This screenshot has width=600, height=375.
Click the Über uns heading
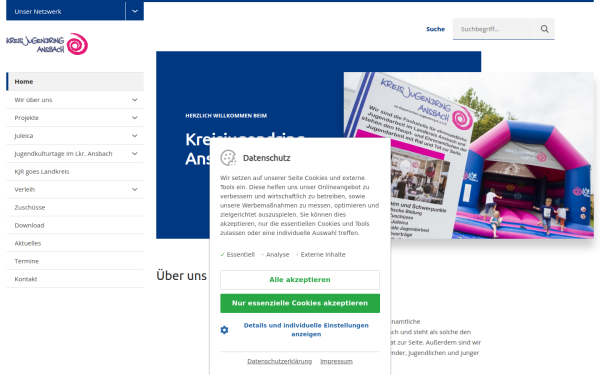click(x=181, y=276)
